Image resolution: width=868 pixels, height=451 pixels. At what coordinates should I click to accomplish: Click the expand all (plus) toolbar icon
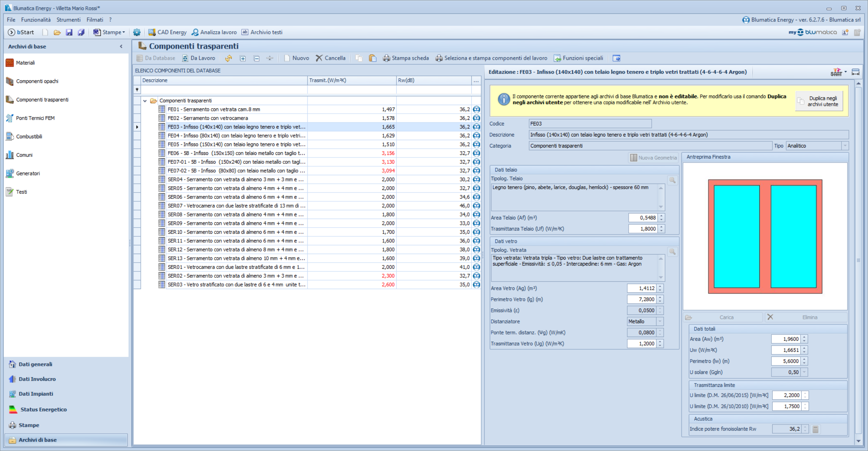click(x=243, y=58)
